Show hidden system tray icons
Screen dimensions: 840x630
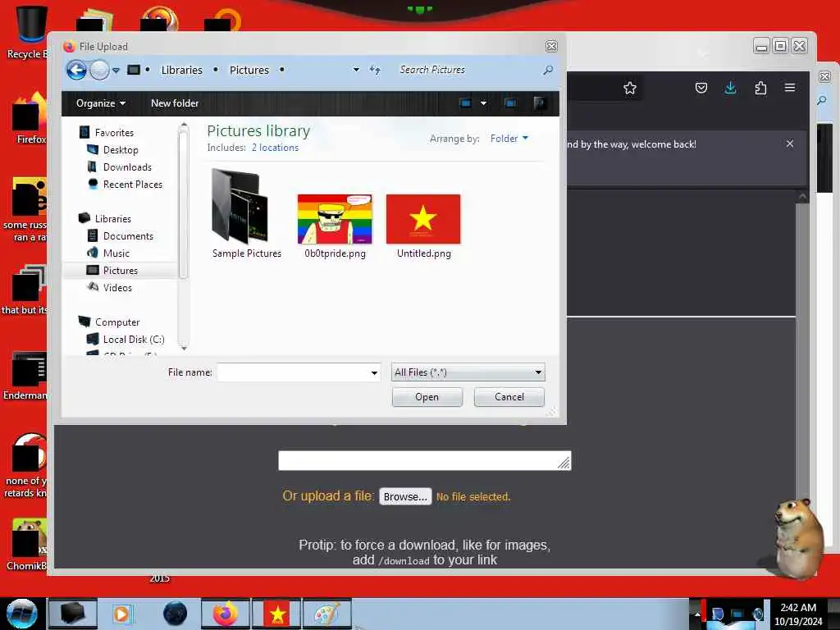[697, 614]
